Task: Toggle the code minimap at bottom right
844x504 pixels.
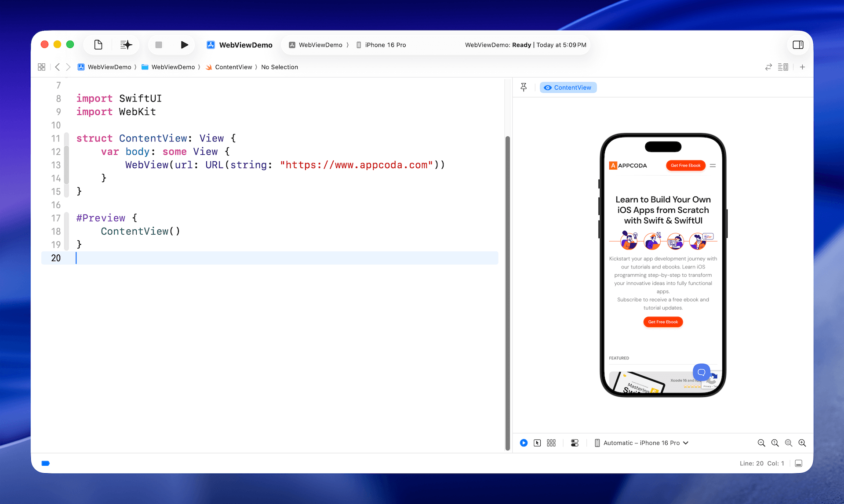Action: coord(798,463)
